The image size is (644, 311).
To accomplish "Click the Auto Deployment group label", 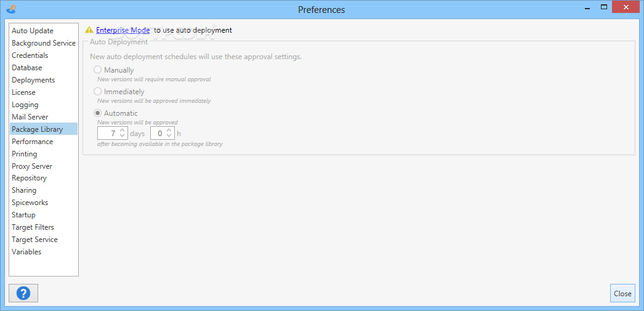I will click(x=119, y=41).
